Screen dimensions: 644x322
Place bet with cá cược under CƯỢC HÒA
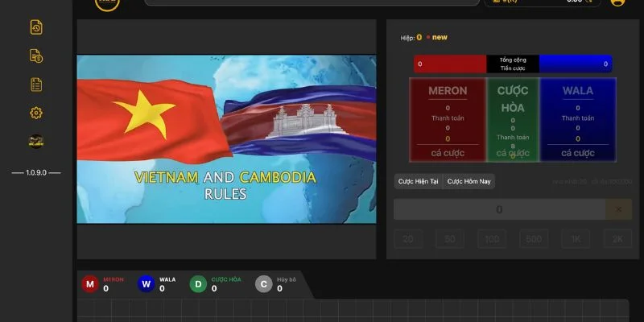point(513,153)
